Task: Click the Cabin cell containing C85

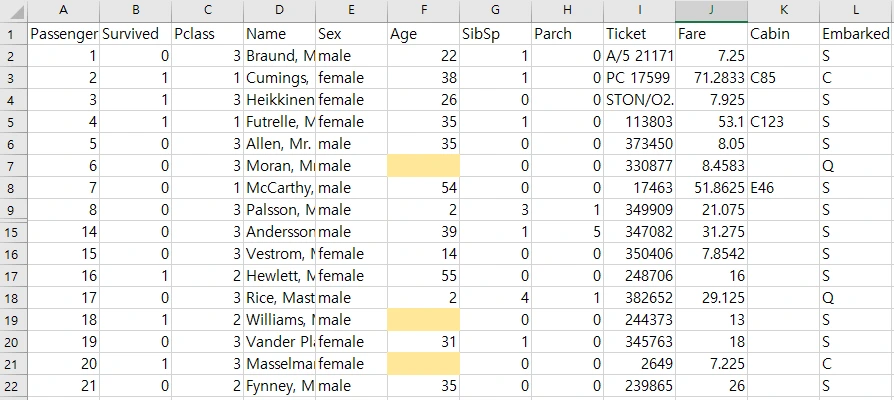Action: 783,77
